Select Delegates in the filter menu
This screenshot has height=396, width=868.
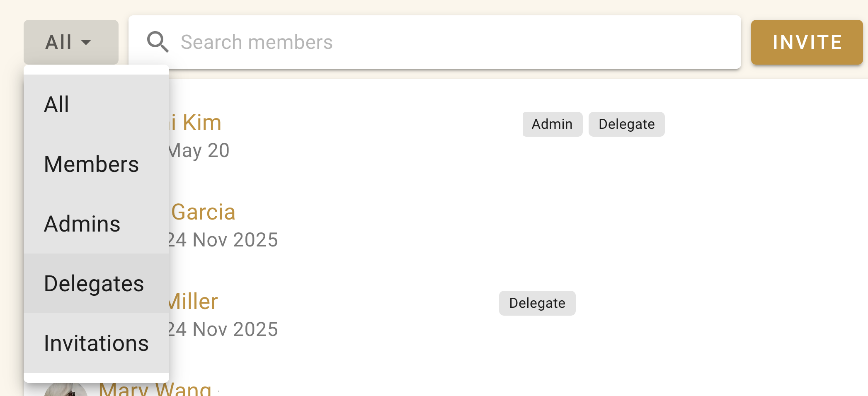pos(96,283)
